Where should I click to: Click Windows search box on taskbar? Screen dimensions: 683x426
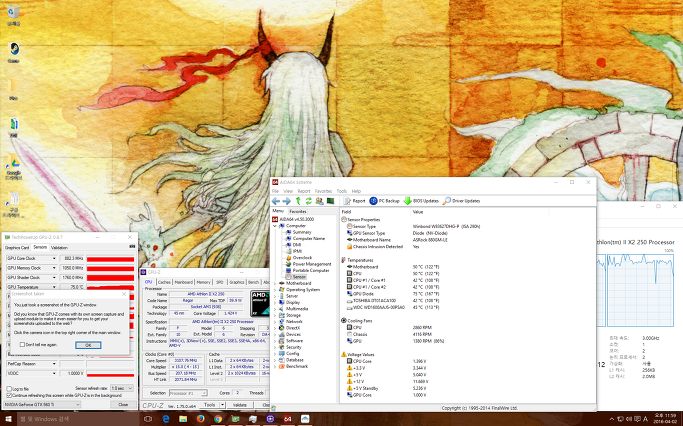pyautogui.click(x=78, y=419)
